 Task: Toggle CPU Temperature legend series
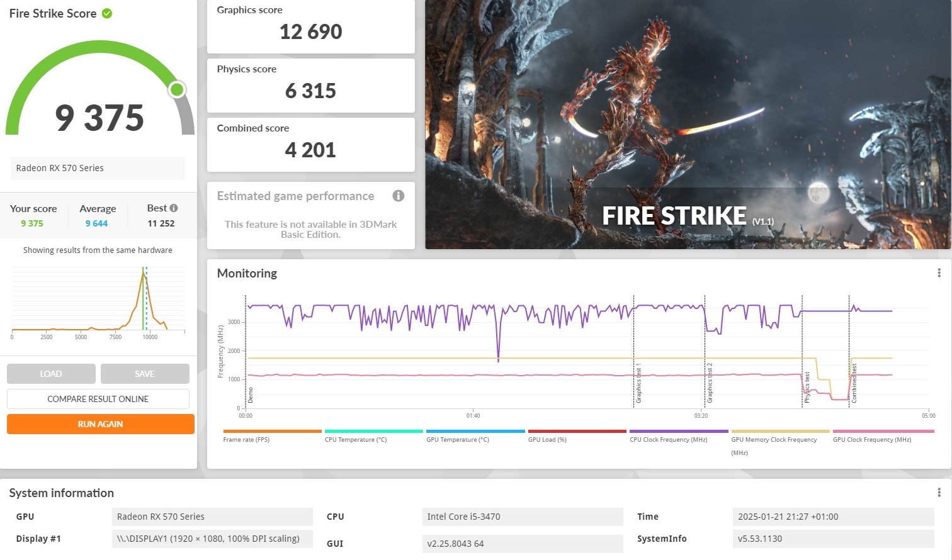[356, 439]
